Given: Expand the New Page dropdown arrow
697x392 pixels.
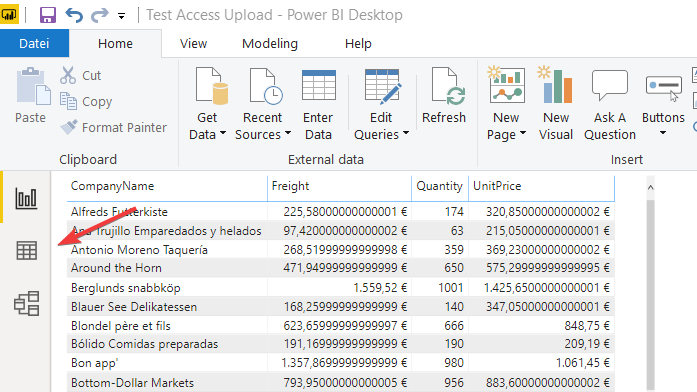Looking at the screenshot, I should pos(523,133).
